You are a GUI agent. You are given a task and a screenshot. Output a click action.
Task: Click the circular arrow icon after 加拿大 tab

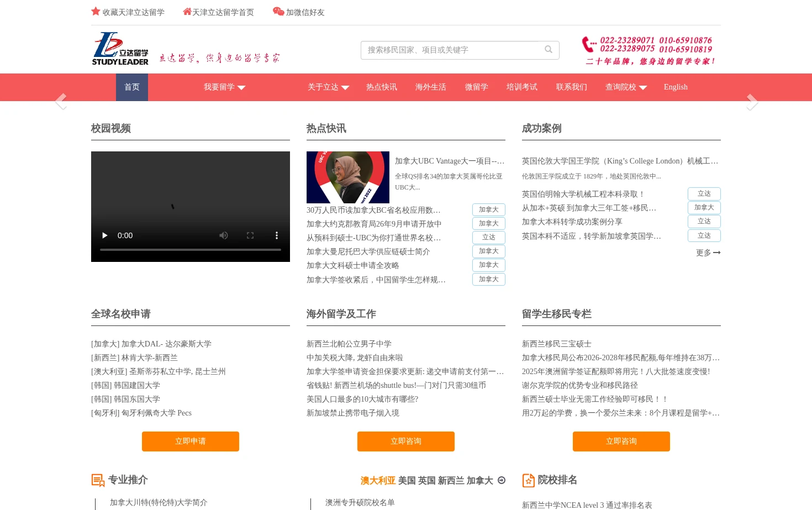point(502,480)
